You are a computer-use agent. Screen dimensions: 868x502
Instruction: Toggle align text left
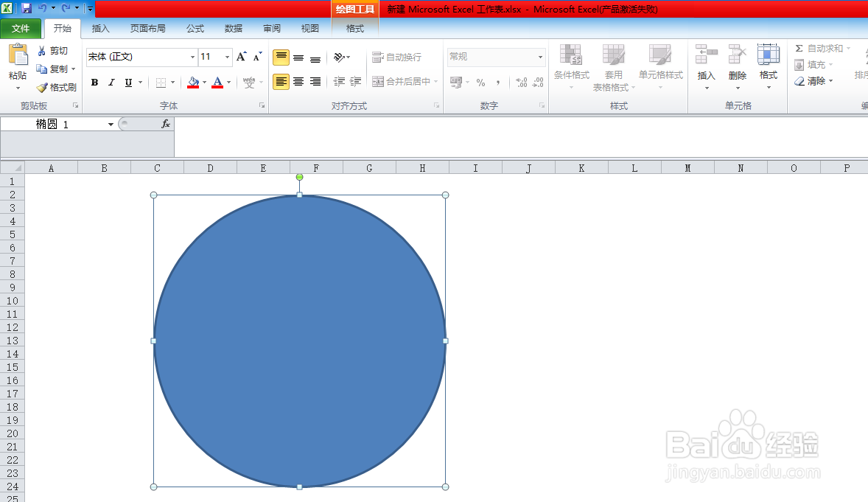pos(281,81)
